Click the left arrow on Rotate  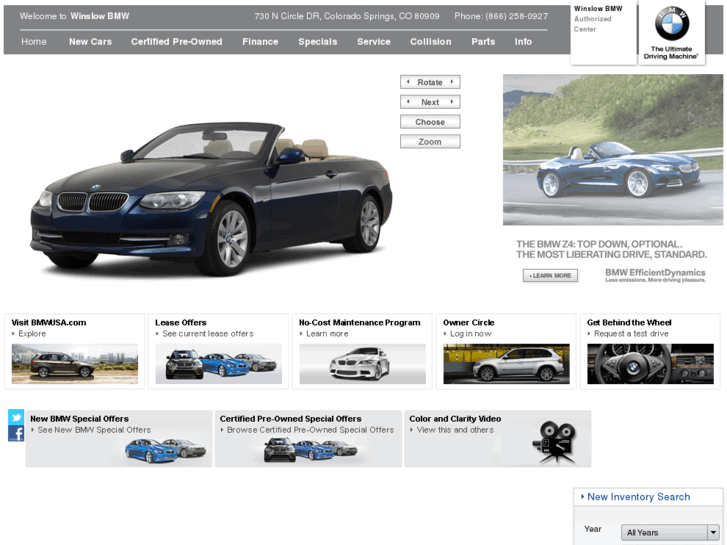click(x=408, y=82)
